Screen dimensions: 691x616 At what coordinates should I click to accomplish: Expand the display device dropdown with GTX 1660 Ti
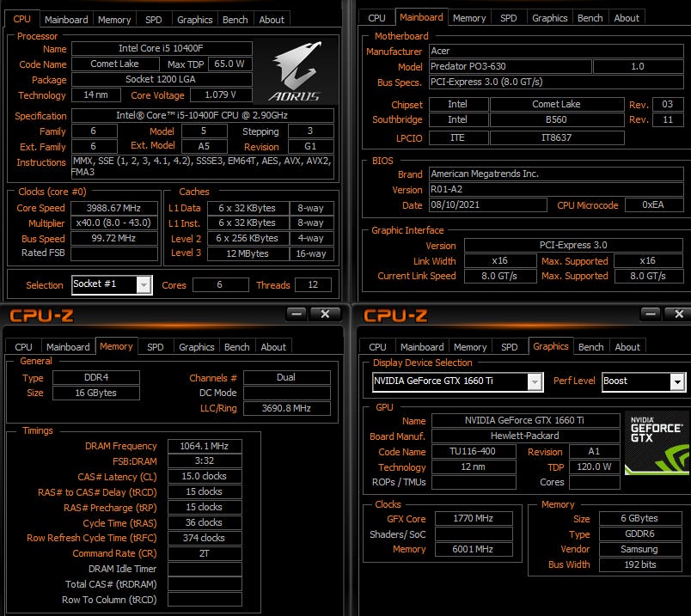(535, 381)
